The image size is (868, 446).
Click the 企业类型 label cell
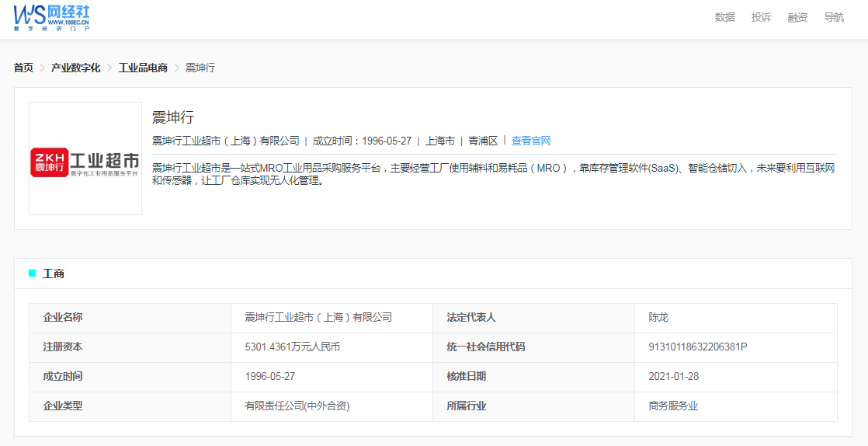coord(130,406)
